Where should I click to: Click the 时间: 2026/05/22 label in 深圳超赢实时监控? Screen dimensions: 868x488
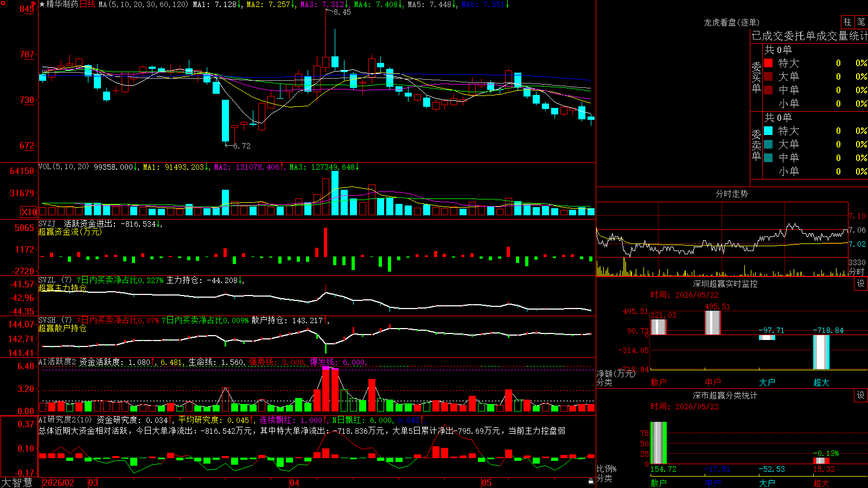coord(685,295)
